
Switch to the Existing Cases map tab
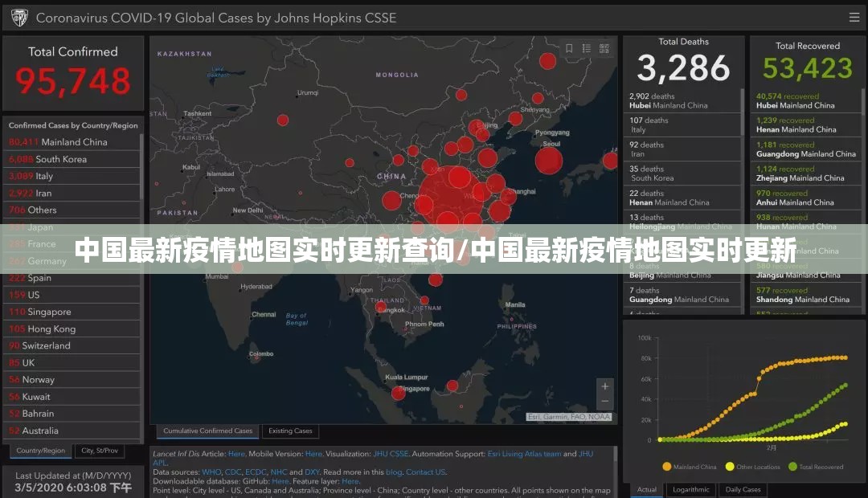pos(290,431)
